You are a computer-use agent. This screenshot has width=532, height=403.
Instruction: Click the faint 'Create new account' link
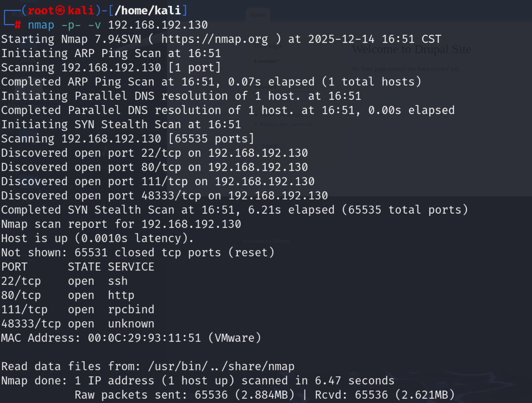(x=283, y=115)
